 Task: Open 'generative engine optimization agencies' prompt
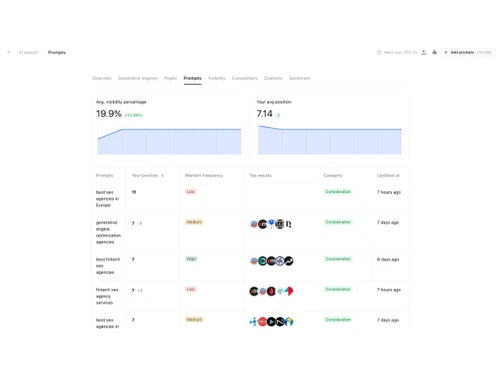coord(108,232)
